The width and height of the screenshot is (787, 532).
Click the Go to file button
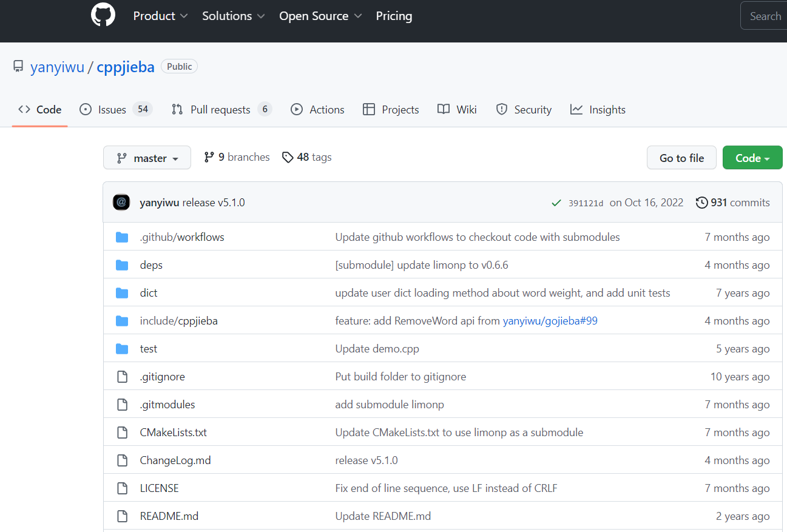pos(681,158)
